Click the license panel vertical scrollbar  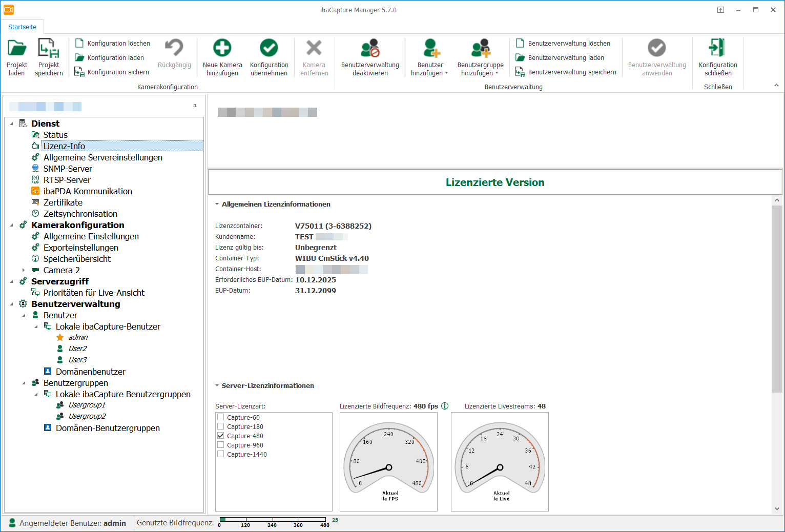[777, 299]
